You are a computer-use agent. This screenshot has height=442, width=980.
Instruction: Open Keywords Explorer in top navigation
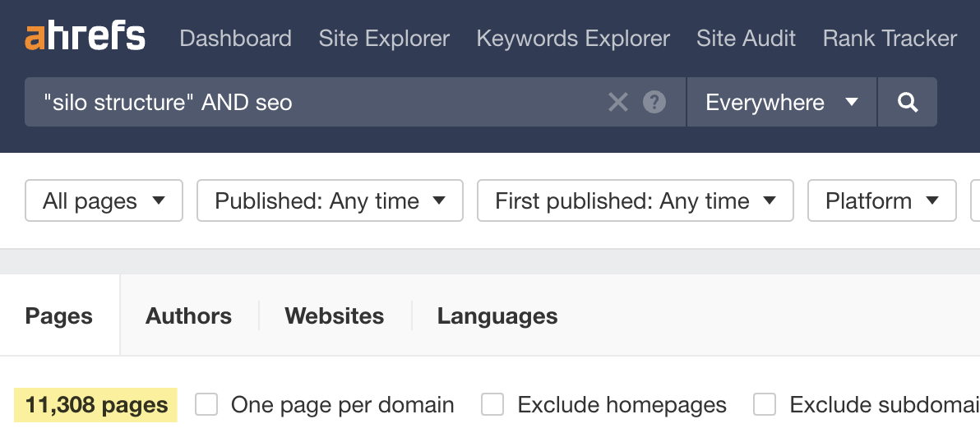pyautogui.click(x=573, y=39)
